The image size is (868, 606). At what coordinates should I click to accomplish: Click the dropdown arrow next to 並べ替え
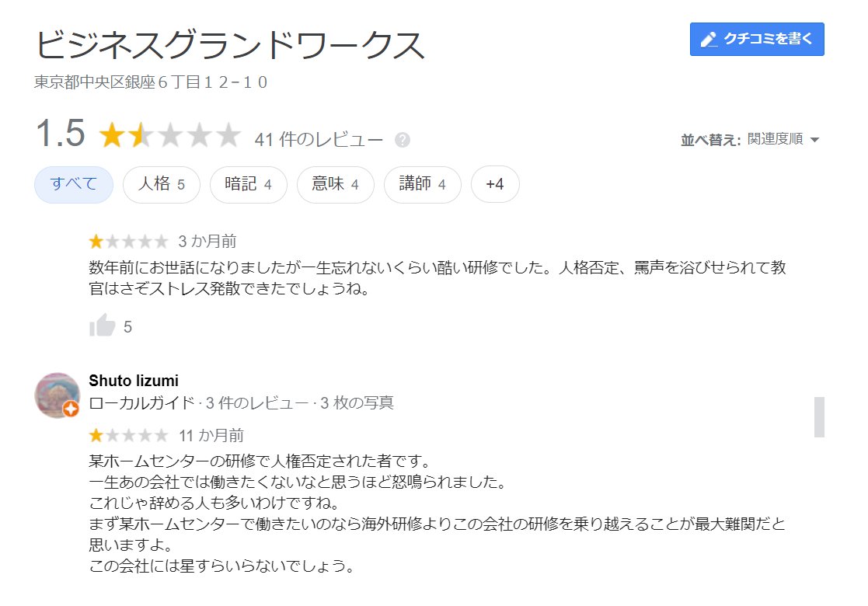[x=814, y=140]
